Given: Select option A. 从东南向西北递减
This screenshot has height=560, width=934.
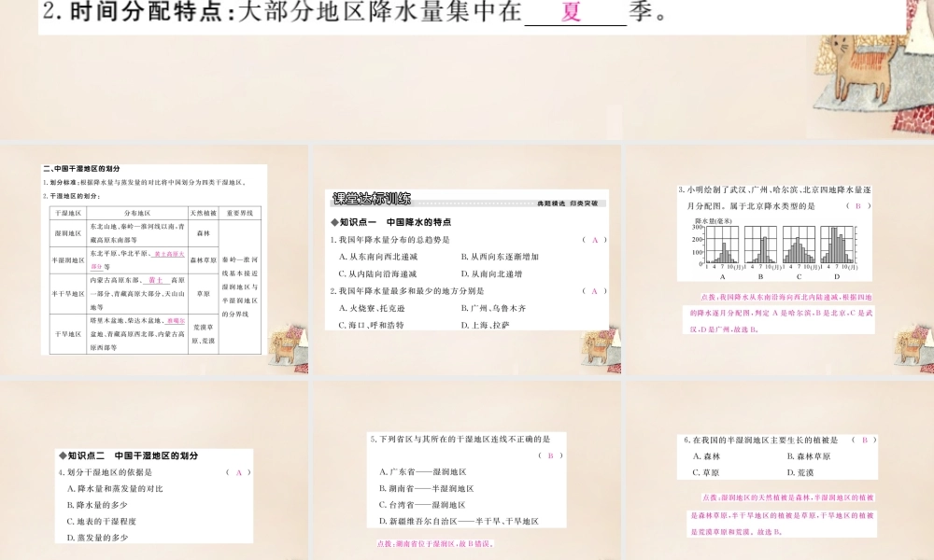Looking at the screenshot, I should [x=378, y=257].
